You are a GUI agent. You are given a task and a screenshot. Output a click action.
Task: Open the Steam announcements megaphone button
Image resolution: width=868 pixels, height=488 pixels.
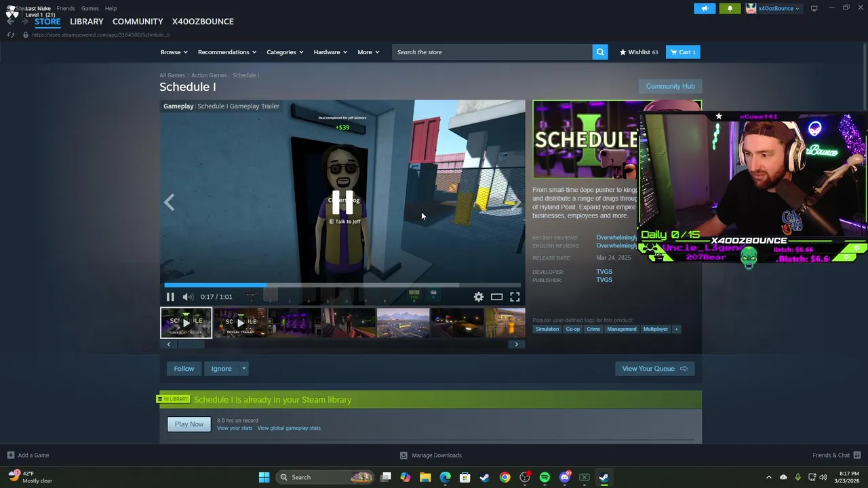coord(705,8)
